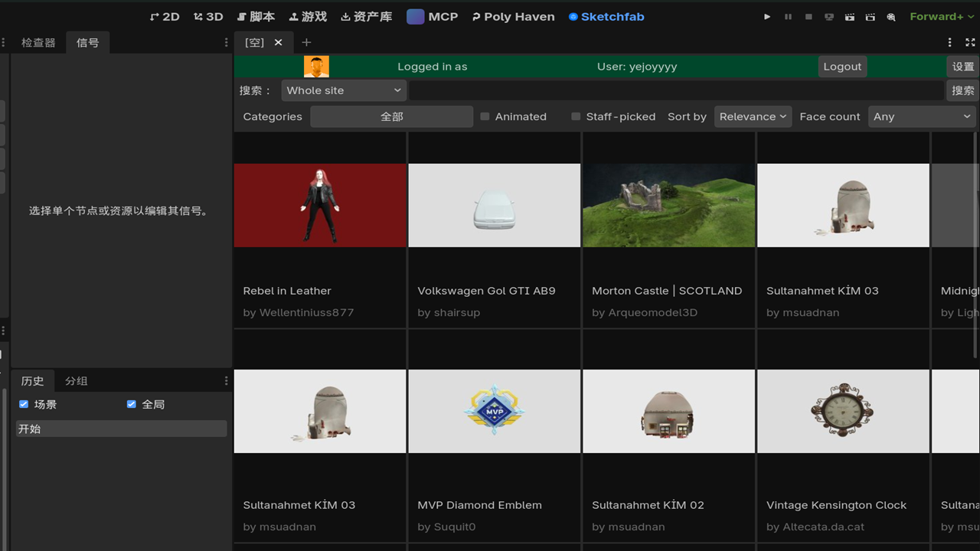Open scene tab bar three-dot menu

tap(950, 43)
